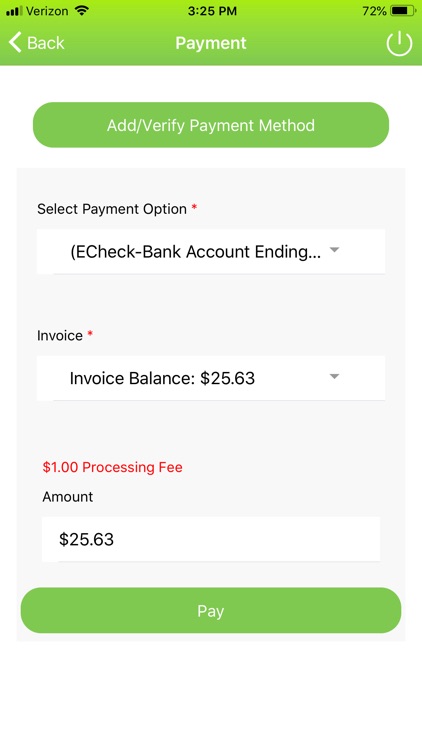The image size is (422, 750).
Task: Expand the Invoice dropdown arrow
Action: pos(334,376)
